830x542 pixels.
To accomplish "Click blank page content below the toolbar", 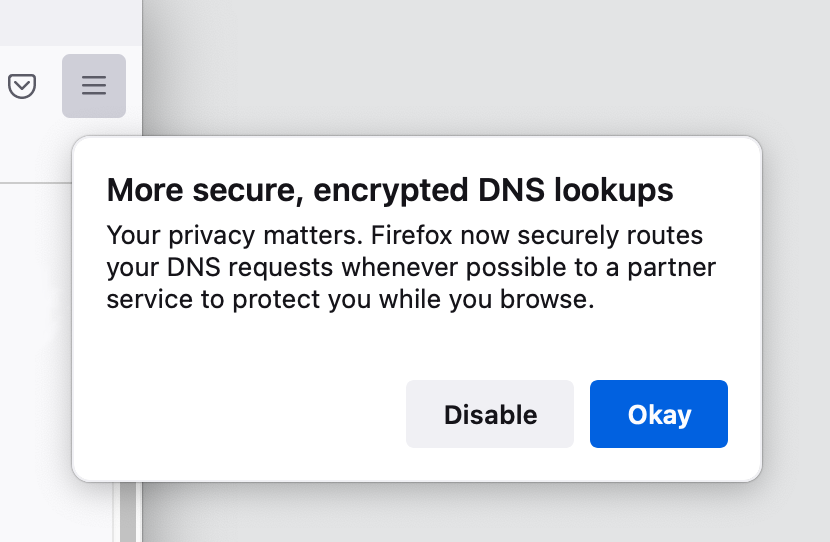I will coord(35,344).
